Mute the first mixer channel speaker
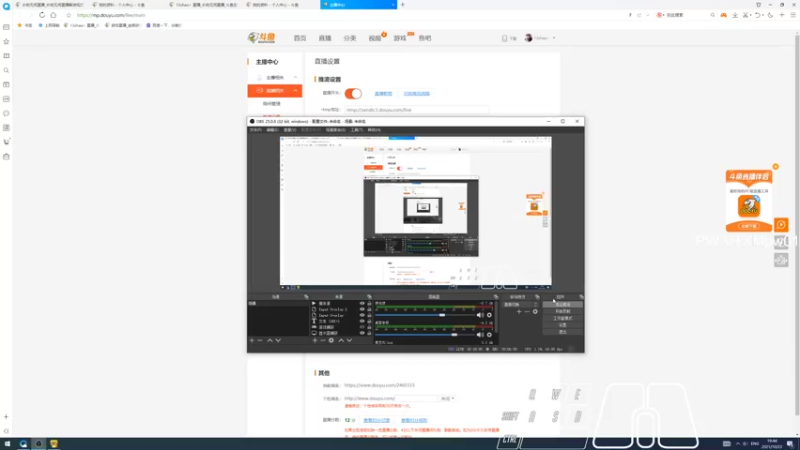Viewport: 800px width, 450px height. pyautogui.click(x=480, y=315)
